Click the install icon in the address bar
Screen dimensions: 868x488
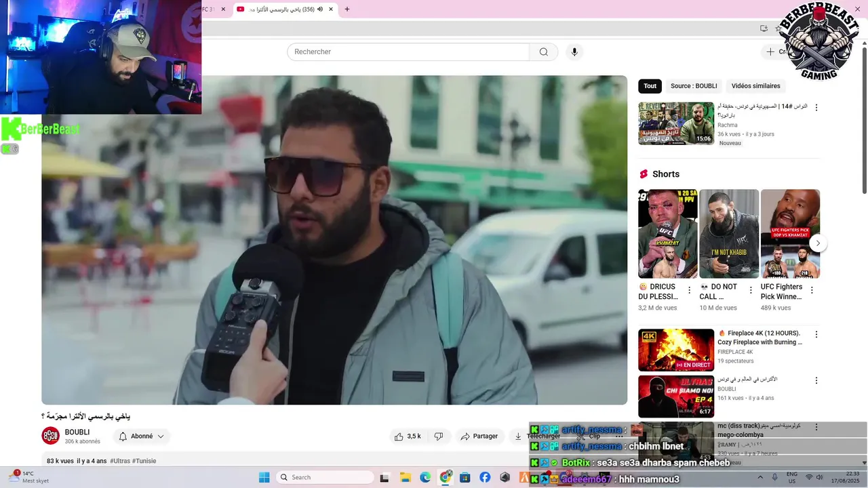[x=764, y=28]
